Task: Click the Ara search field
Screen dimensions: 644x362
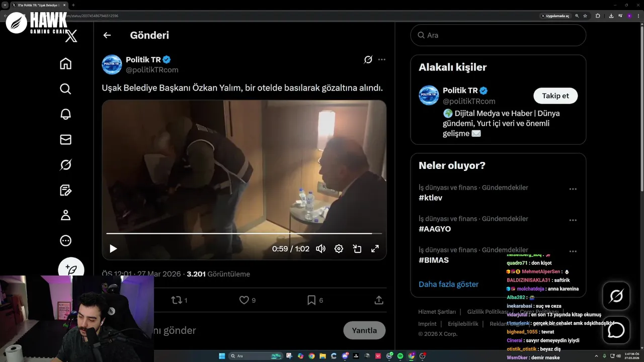Action: coord(498,35)
